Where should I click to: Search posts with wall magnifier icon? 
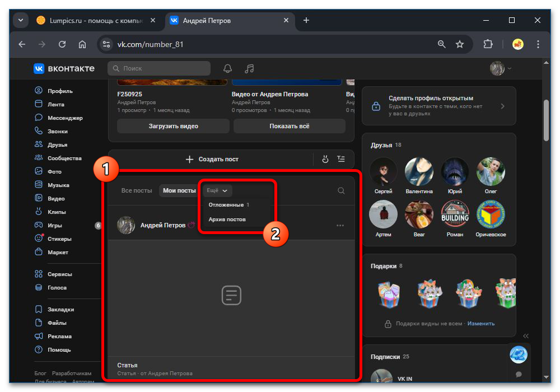pos(341,190)
